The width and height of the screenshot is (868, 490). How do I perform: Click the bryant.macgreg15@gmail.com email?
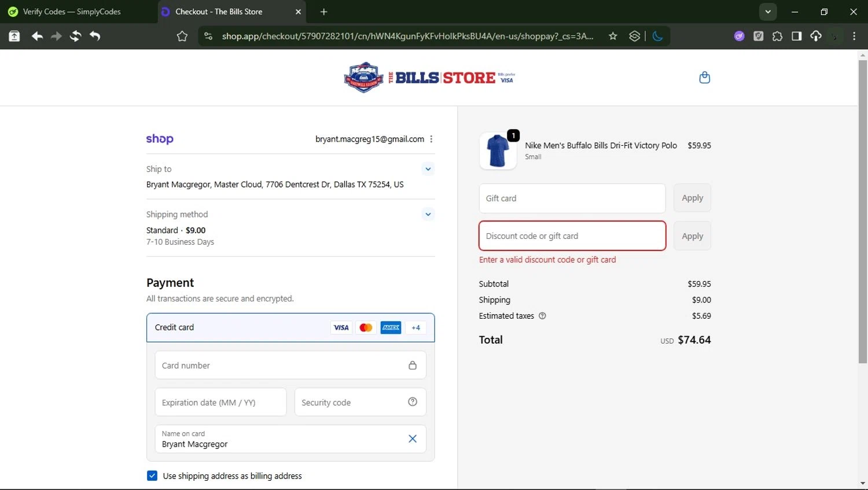(370, 139)
